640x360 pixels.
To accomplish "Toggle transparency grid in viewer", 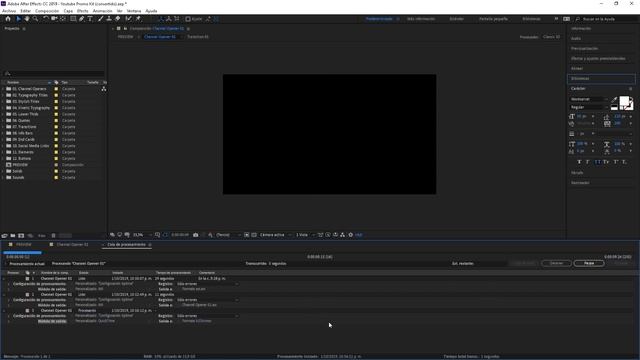I will 254,235.
